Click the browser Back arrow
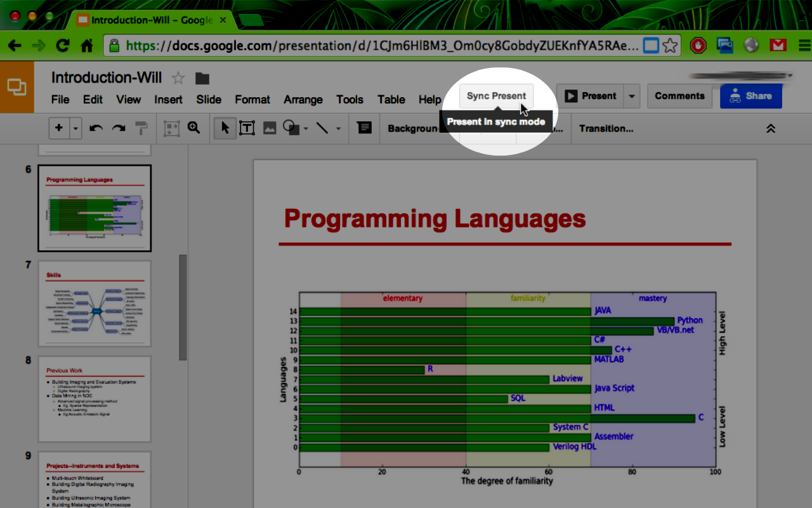This screenshot has width=812, height=508. click(x=14, y=46)
